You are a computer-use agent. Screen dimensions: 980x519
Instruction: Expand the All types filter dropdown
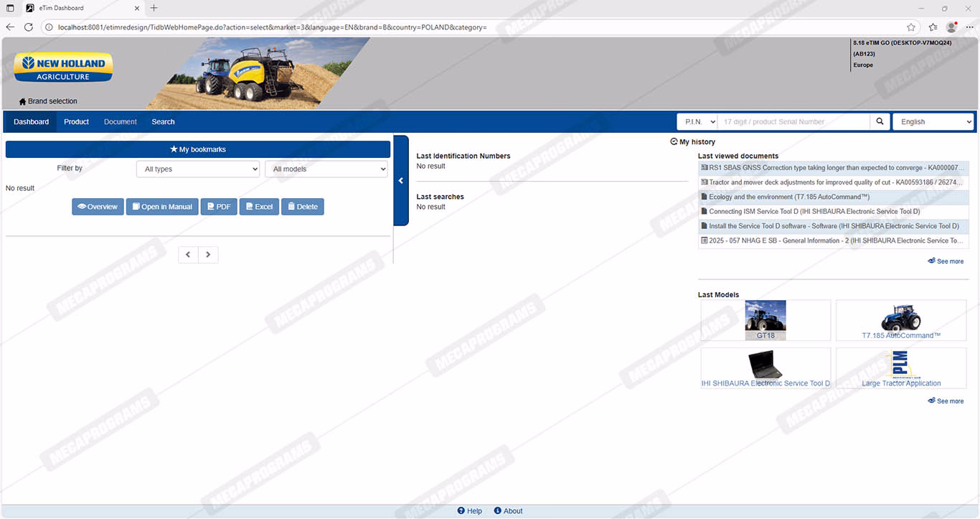point(198,169)
